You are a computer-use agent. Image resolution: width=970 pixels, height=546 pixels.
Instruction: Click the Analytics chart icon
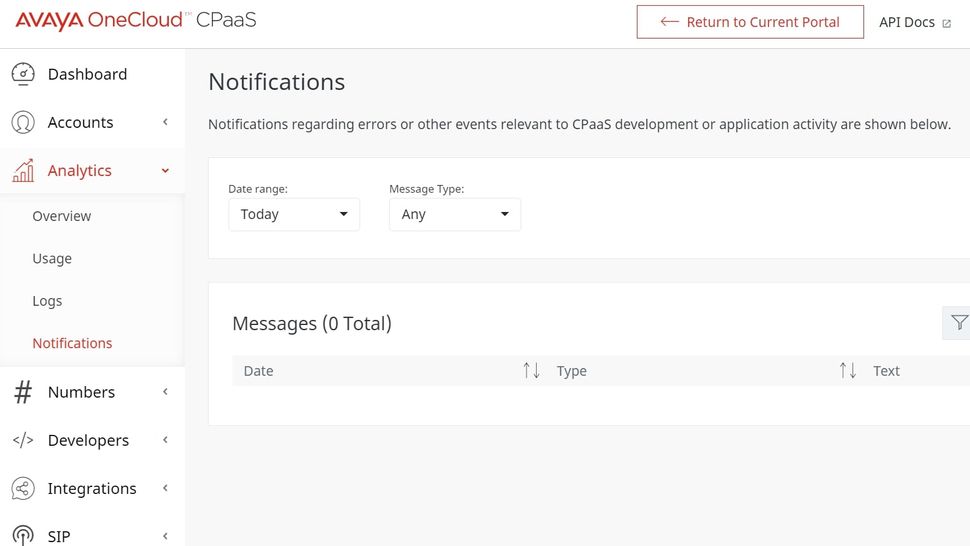(x=23, y=171)
